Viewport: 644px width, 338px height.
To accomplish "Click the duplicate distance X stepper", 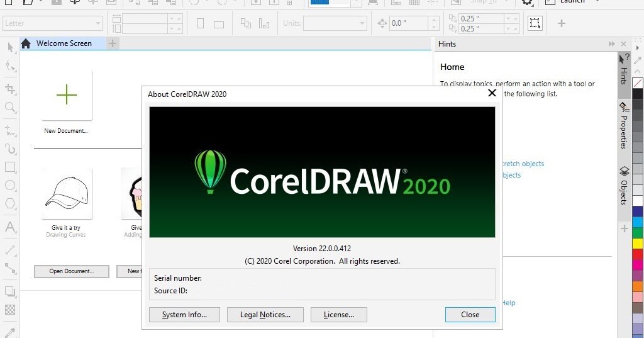I will click(512, 18).
